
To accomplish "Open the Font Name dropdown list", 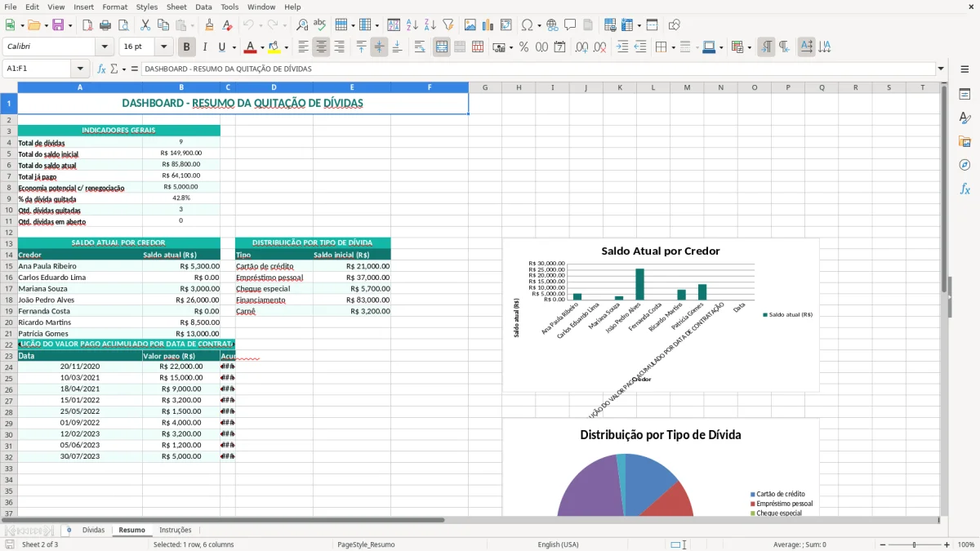I will pos(105,47).
